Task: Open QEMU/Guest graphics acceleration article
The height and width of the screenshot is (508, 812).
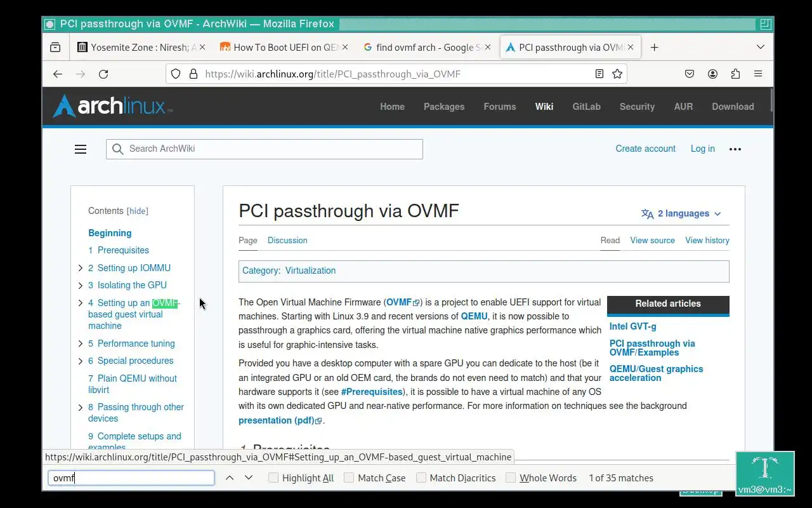Action: (x=656, y=373)
